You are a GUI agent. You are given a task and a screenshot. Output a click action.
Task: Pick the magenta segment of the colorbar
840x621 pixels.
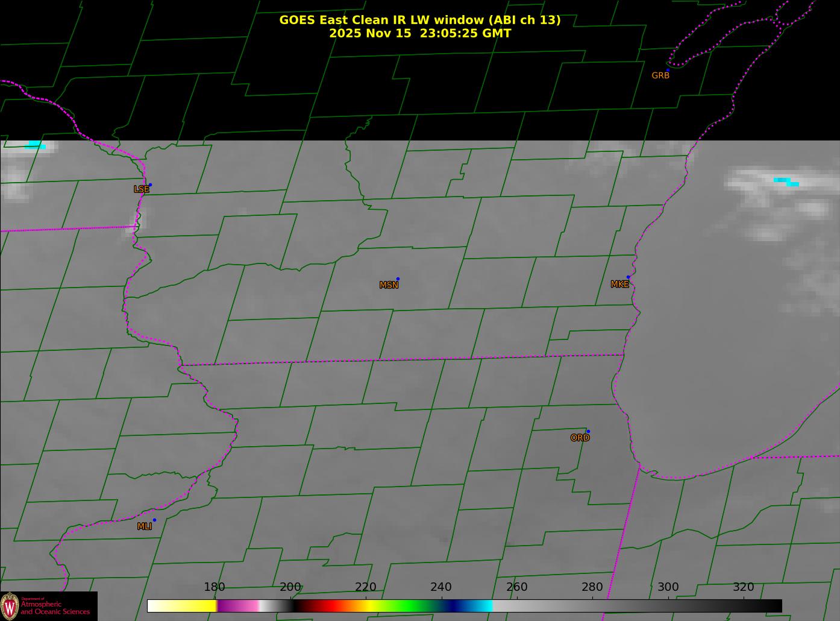click(x=237, y=606)
